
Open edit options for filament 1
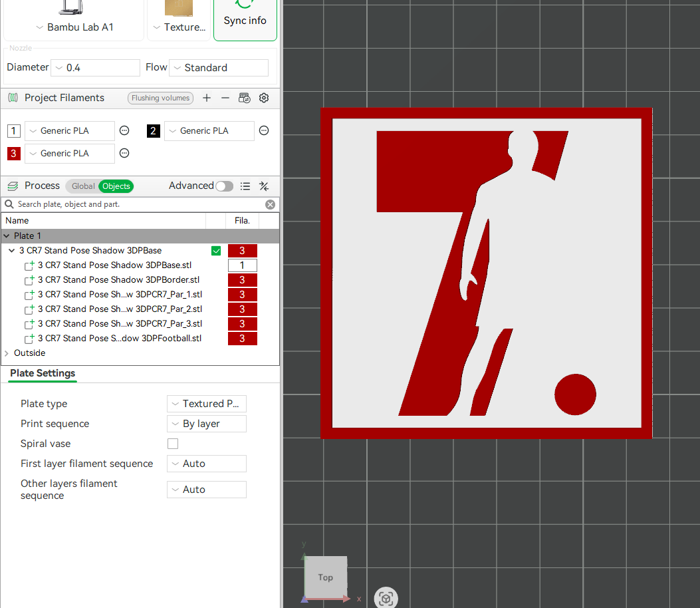coord(124,131)
